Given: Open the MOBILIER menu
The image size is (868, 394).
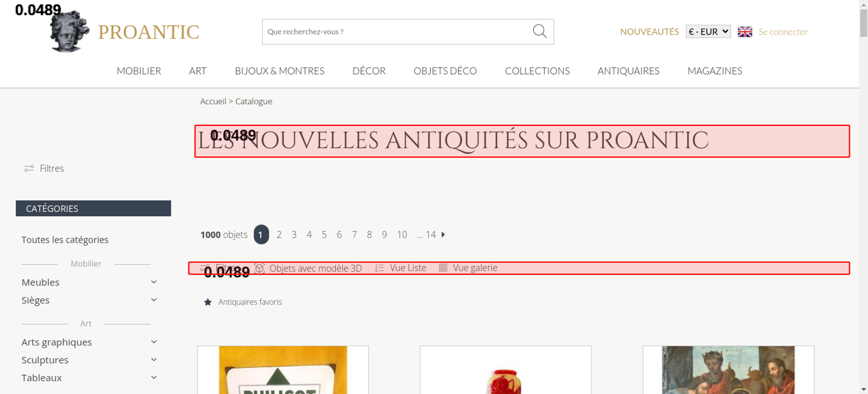Looking at the screenshot, I should click(x=139, y=71).
